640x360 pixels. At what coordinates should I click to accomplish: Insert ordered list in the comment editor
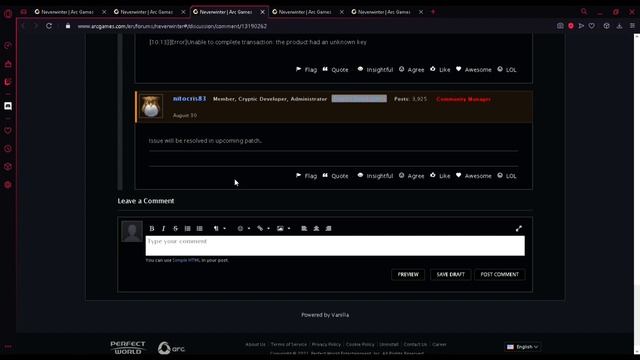[187, 229]
